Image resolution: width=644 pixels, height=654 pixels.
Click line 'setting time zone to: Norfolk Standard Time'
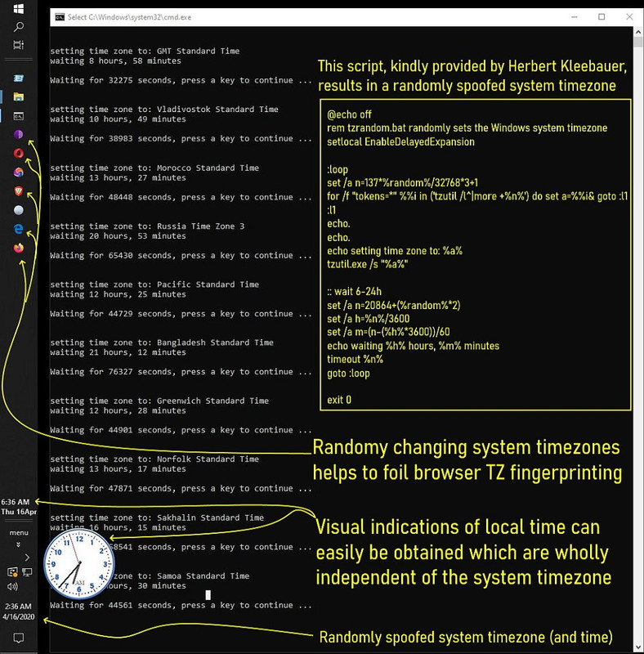[154, 459]
